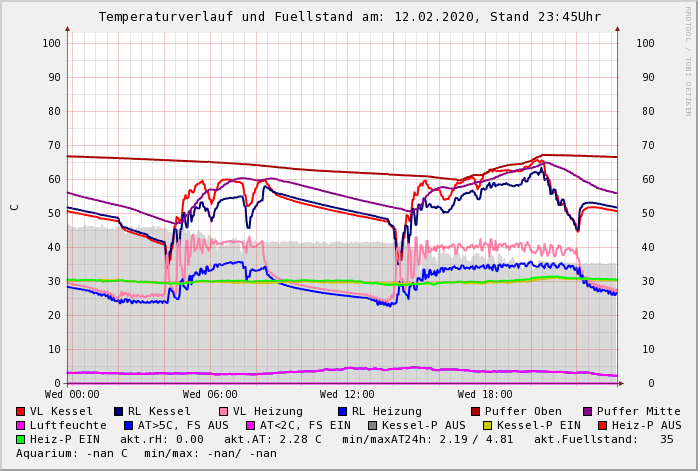Click the Puffer Oben legend color box
Image resolution: width=698 pixels, height=471 pixels.
475,411
